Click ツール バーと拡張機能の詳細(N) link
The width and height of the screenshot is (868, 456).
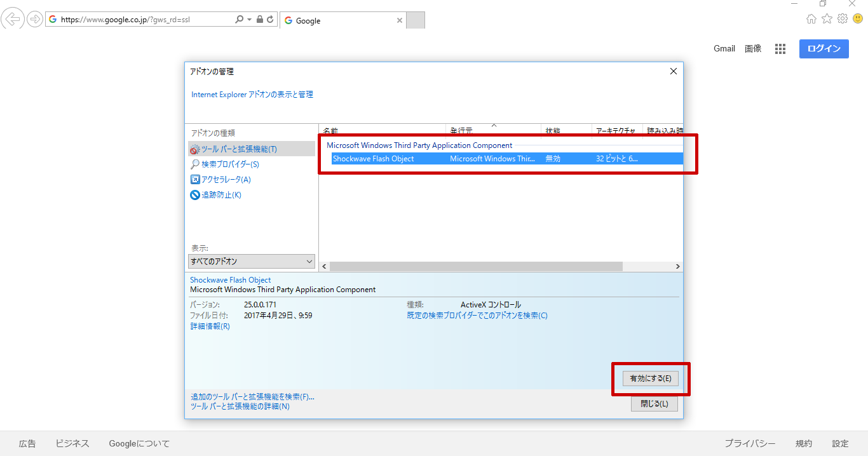[240, 406]
